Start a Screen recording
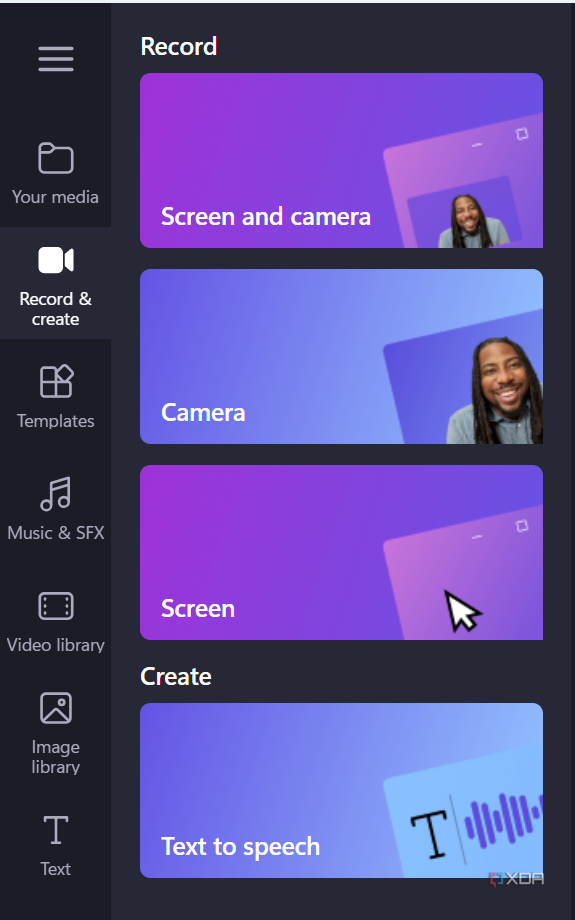This screenshot has height=920, width=575. click(341, 552)
